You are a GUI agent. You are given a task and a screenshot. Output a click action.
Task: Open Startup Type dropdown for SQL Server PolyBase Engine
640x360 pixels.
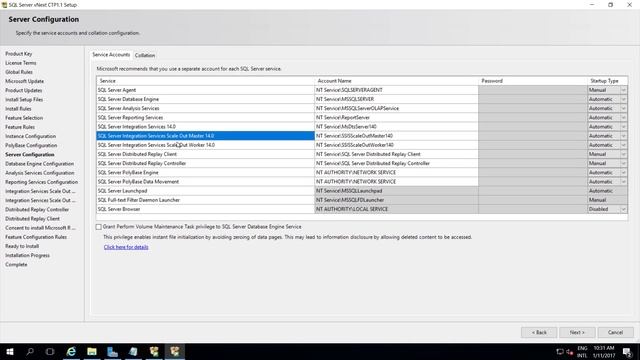[x=623, y=173]
